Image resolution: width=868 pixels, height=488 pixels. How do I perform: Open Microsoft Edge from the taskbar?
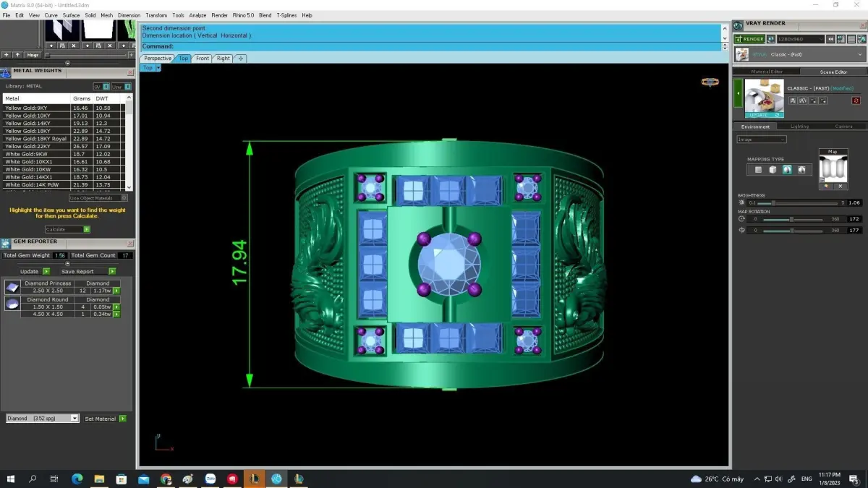click(x=77, y=479)
